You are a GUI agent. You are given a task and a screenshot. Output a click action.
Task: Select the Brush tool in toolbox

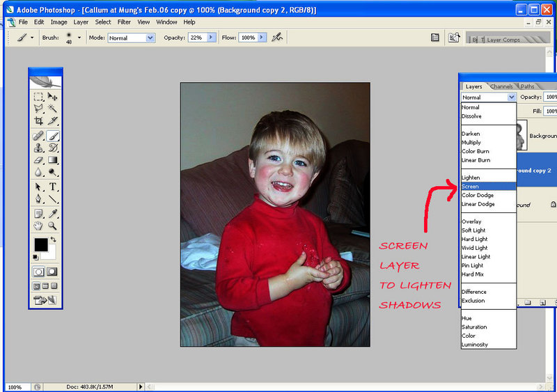53,136
